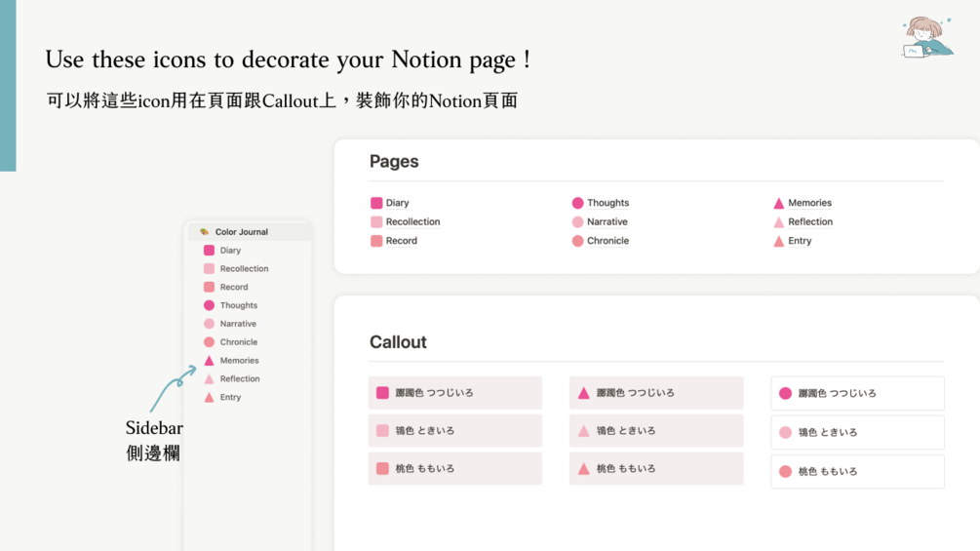Viewport: 980px width, 551px height.
Task: Click circle icon in white つつじいろ callout
Action: [x=786, y=394]
